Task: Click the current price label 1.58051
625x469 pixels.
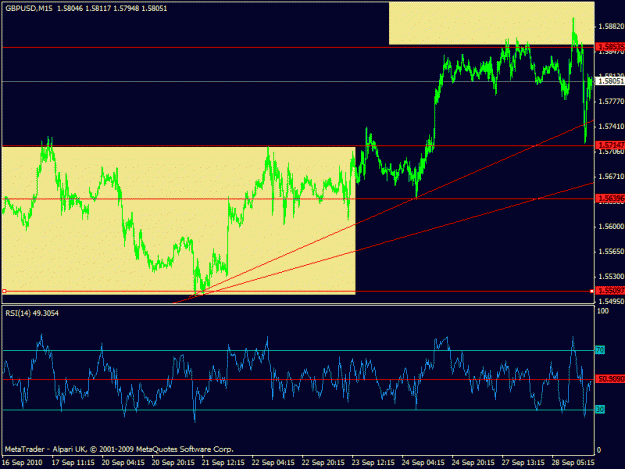Action: [x=611, y=81]
